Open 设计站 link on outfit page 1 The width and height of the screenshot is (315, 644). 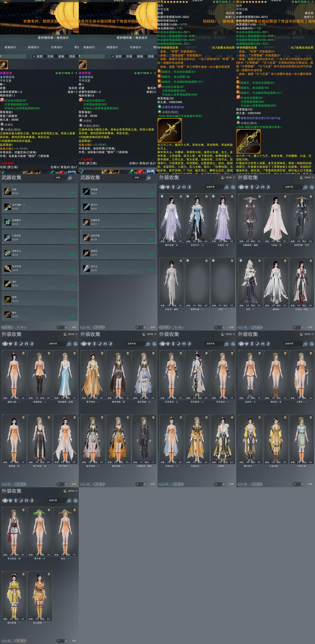point(228,177)
